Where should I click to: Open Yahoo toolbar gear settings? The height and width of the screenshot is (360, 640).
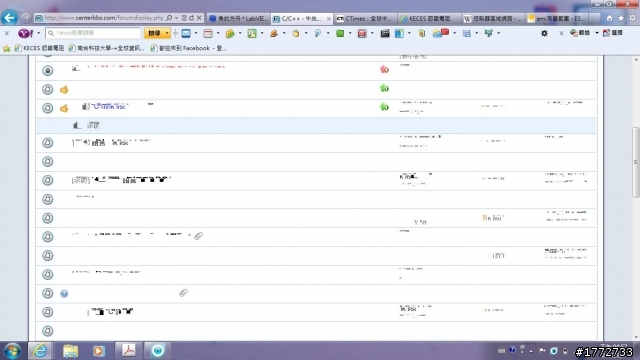coord(544,33)
